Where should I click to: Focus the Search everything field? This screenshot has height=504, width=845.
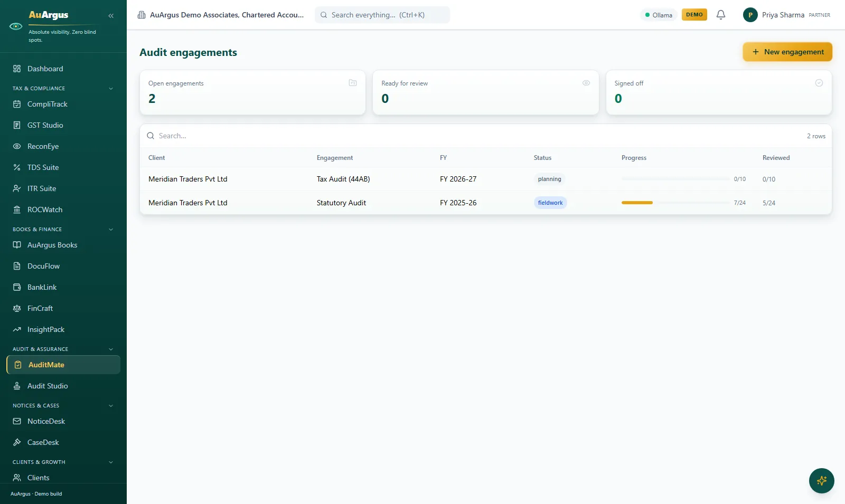(382, 15)
